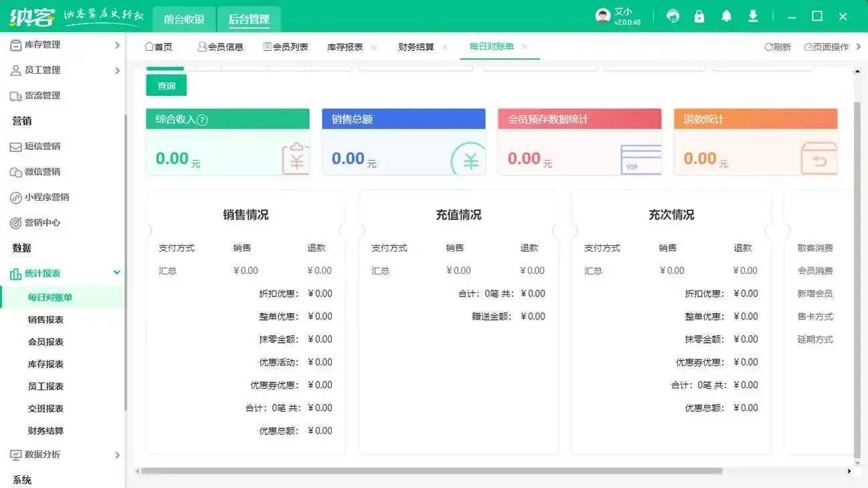
Task: Open 页面操作 dropdown
Action: coord(827,47)
